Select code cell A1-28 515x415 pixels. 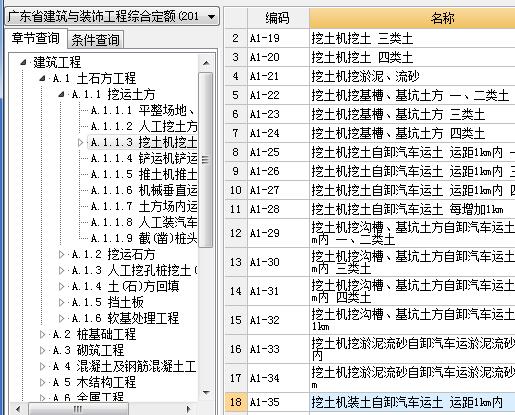point(278,209)
